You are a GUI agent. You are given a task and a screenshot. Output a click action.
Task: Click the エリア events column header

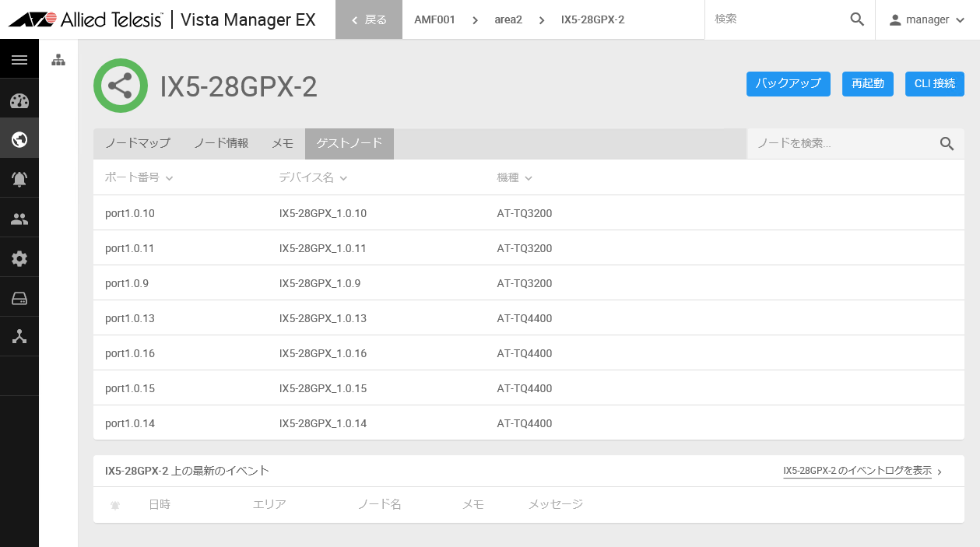[x=269, y=504]
